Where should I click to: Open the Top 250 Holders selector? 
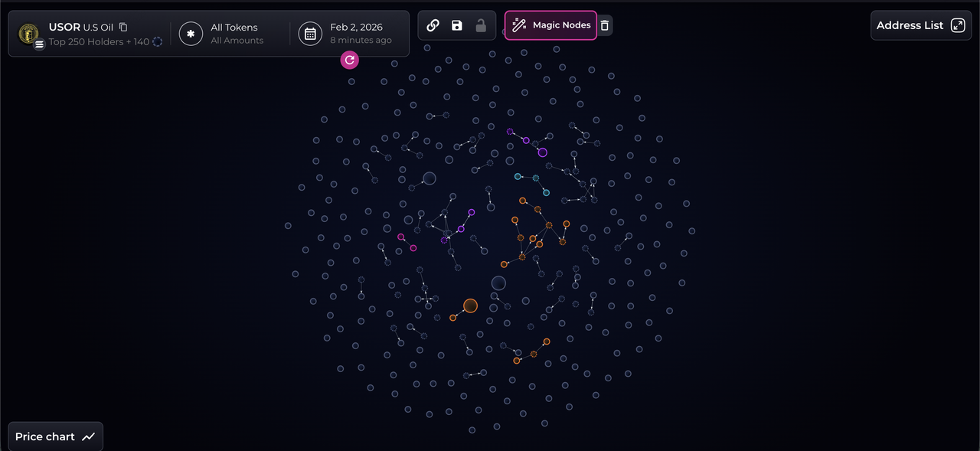pos(99,41)
